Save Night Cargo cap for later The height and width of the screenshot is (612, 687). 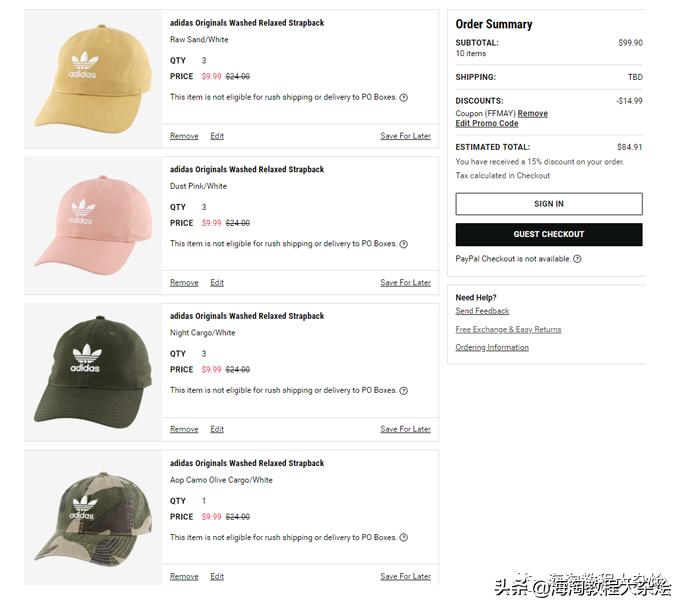click(405, 429)
